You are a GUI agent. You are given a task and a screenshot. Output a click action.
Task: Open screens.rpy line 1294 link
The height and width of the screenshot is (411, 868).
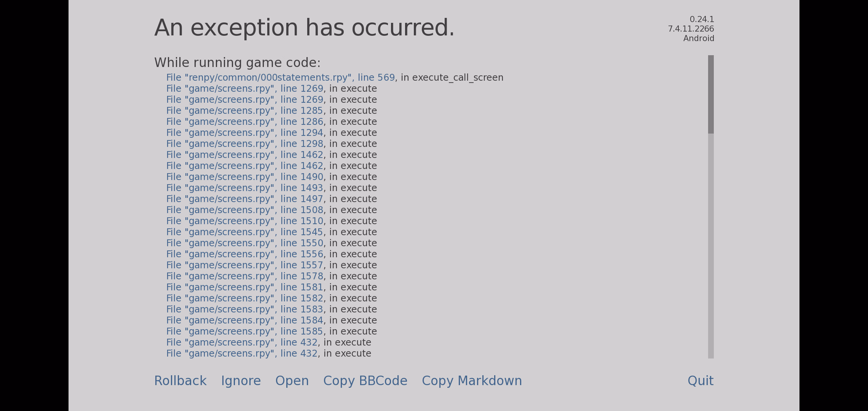click(245, 133)
